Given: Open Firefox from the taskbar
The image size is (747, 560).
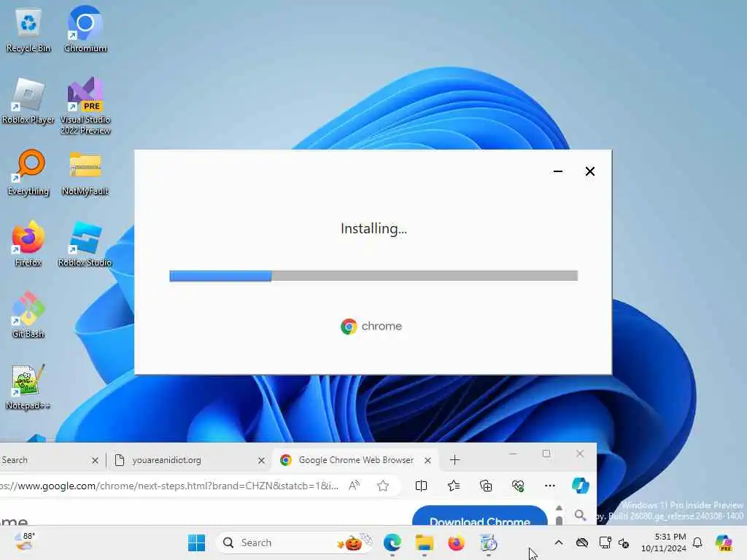Looking at the screenshot, I should tap(456, 542).
